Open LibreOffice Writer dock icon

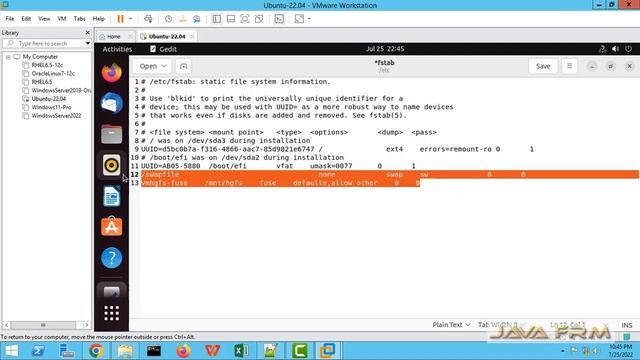[111, 196]
